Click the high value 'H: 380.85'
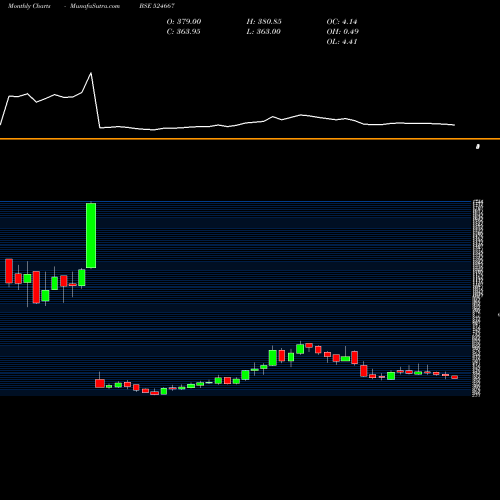The image size is (500, 500). pos(264,21)
